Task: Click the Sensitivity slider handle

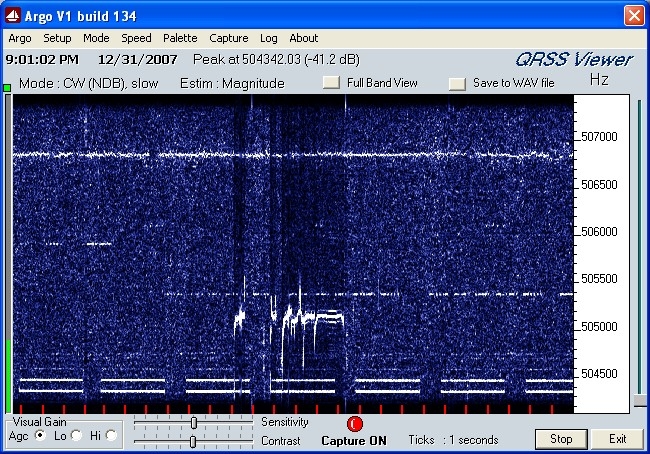Action: click(x=194, y=422)
